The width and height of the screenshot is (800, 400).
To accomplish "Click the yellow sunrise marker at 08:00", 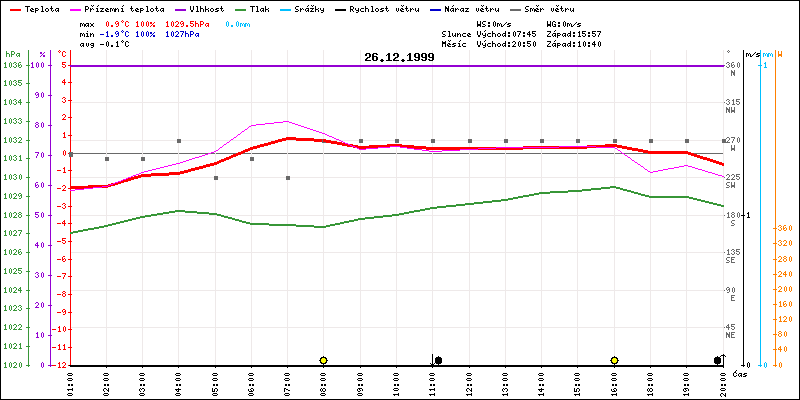I will (x=323, y=360).
